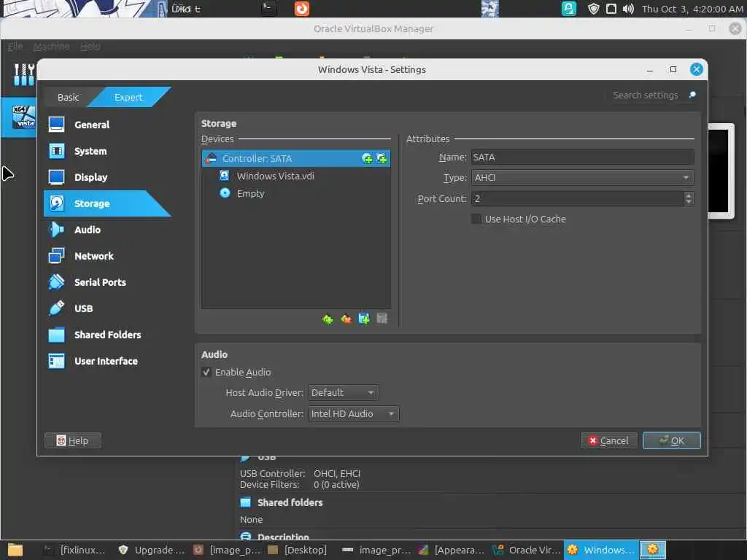
Task: Open Desktop folder from taskbar
Action: click(298, 550)
